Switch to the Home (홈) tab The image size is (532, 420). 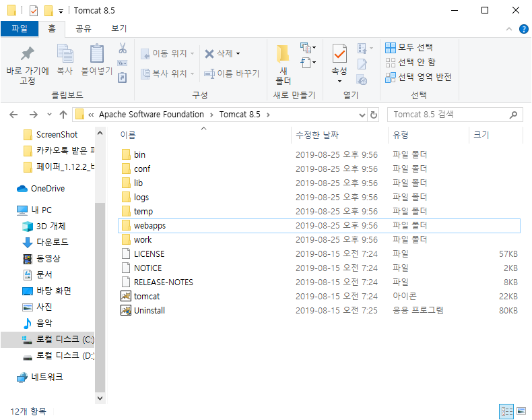point(52,28)
